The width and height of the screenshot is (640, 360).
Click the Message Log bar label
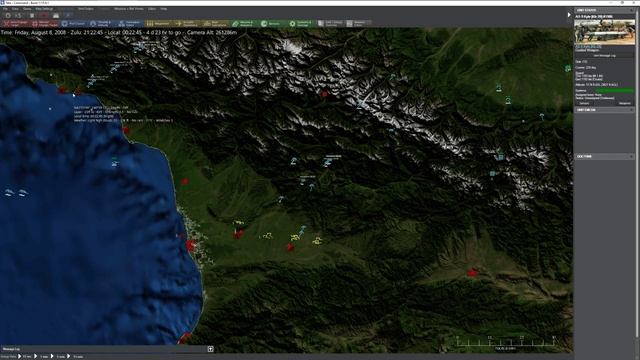pyautogui.click(x=11, y=349)
